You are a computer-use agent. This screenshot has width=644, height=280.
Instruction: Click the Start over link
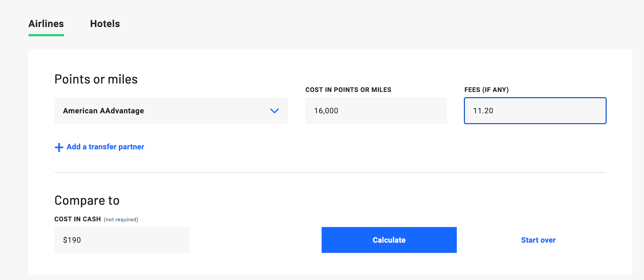(x=538, y=240)
